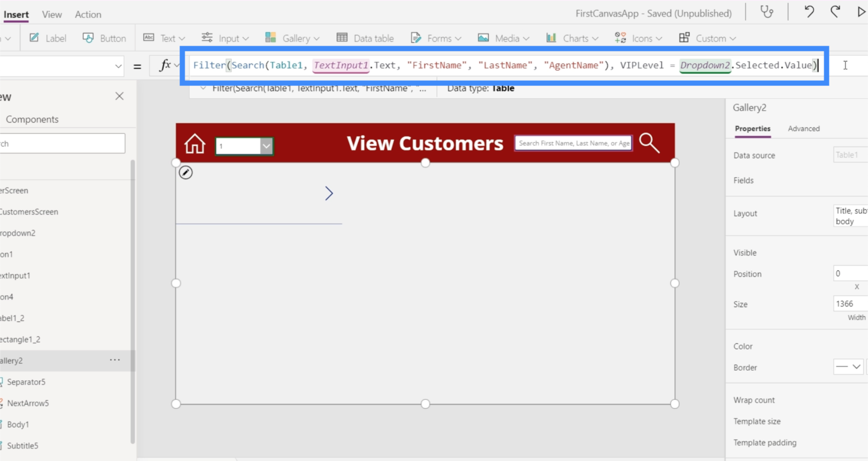Insert a Label control
Image resolution: width=868 pixels, height=461 pixels.
[x=48, y=38]
